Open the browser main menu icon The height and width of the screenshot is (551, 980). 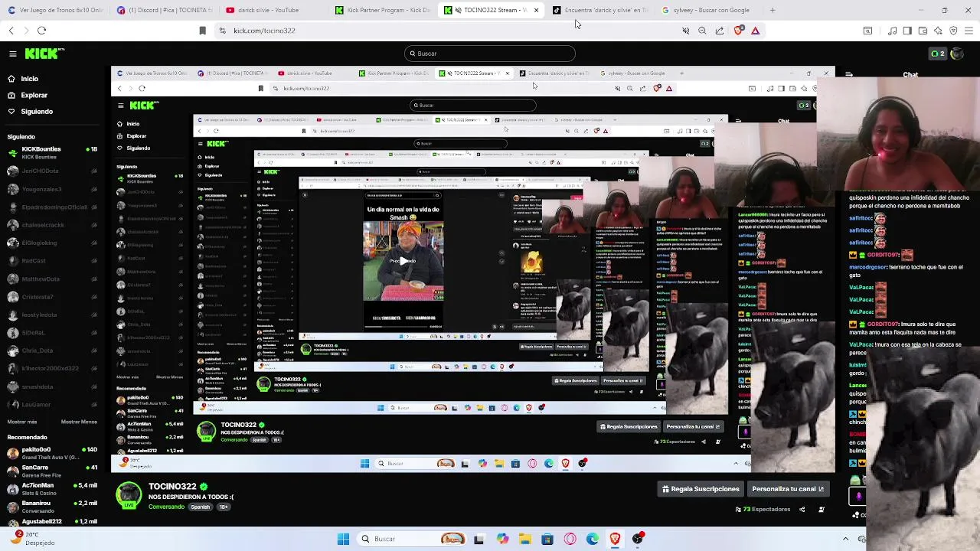(x=969, y=31)
